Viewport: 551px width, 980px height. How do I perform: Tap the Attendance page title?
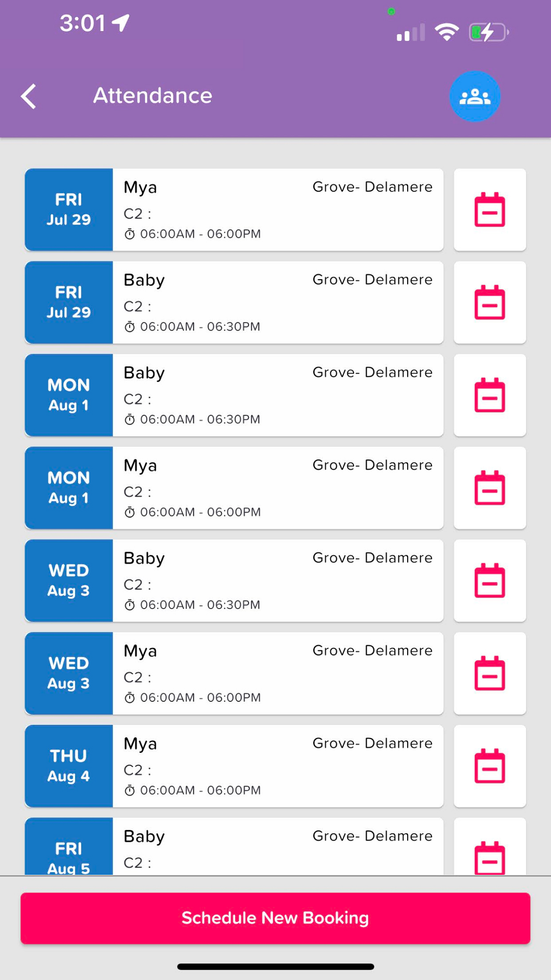(153, 96)
